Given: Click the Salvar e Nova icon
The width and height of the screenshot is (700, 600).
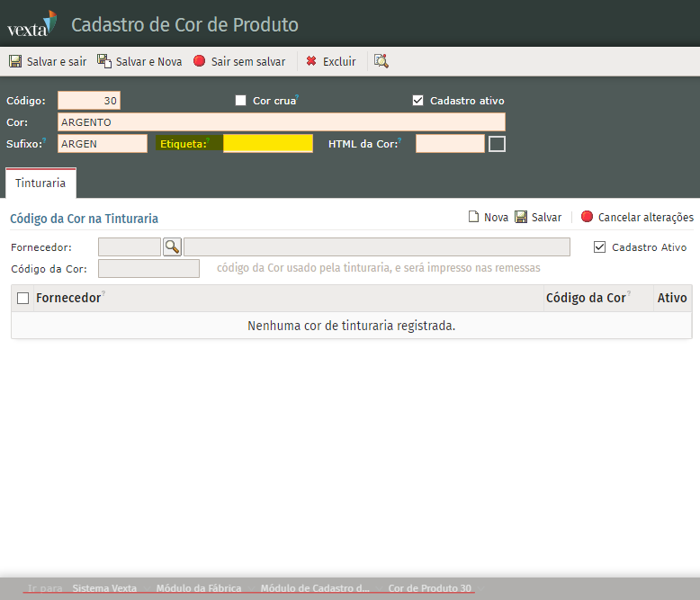Looking at the screenshot, I should [x=104, y=62].
